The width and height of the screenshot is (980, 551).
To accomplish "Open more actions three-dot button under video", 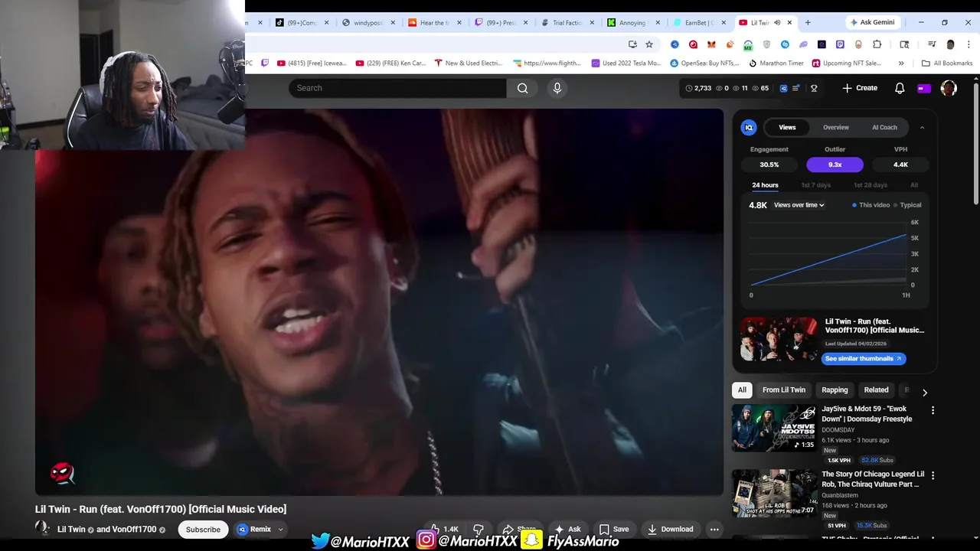I will [714, 530].
